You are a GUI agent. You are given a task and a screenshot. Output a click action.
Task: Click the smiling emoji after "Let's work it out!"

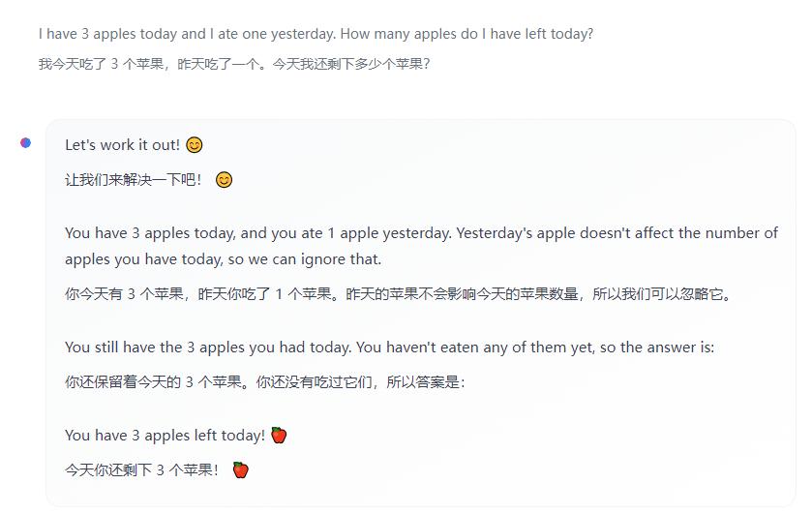click(x=195, y=145)
